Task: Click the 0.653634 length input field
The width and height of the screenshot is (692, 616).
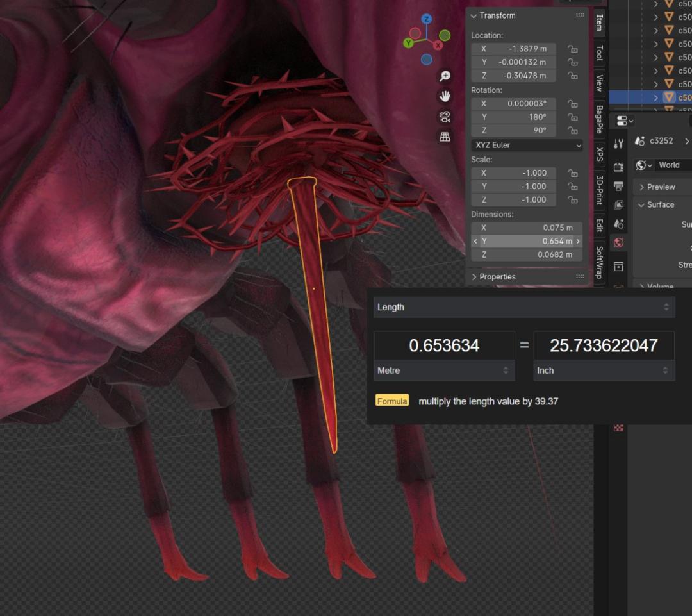Action: pos(444,345)
